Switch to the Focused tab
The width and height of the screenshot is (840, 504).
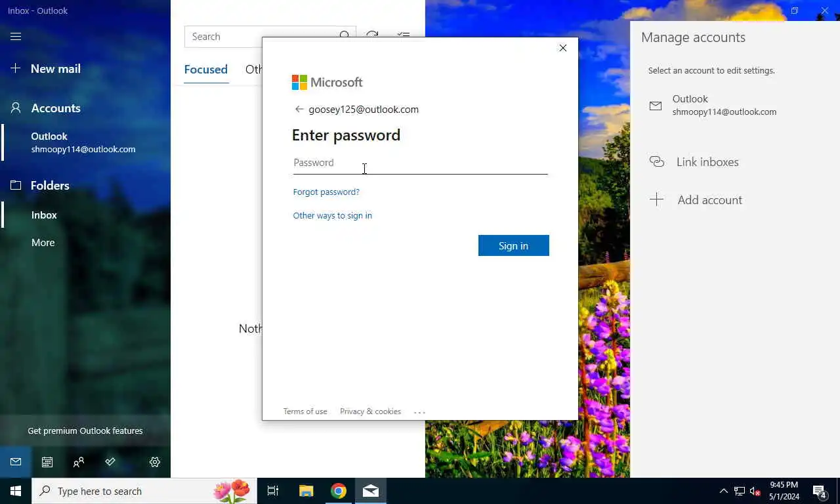206,70
